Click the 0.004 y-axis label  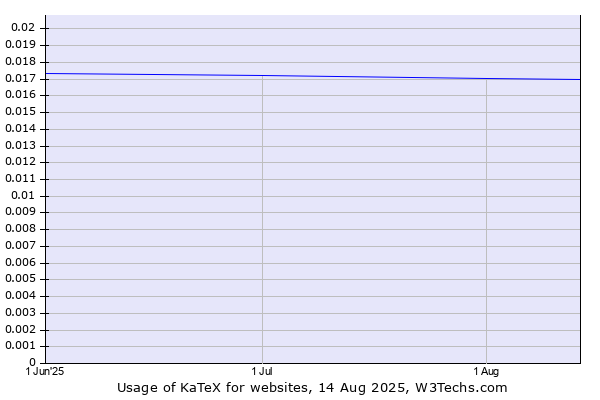[x=20, y=296]
